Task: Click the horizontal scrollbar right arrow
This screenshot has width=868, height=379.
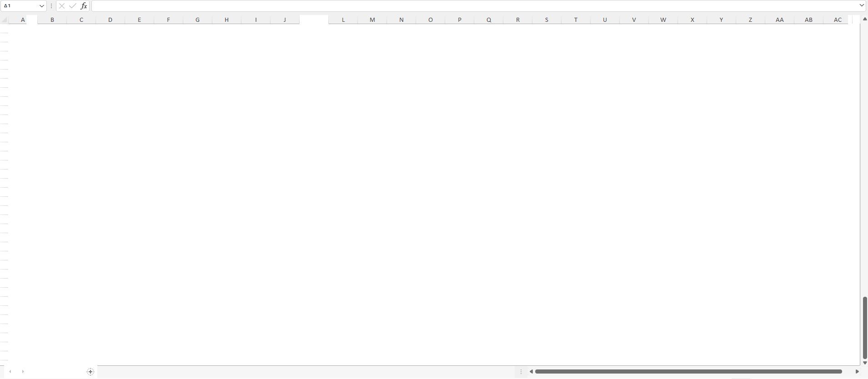Action: pyautogui.click(x=857, y=372)
